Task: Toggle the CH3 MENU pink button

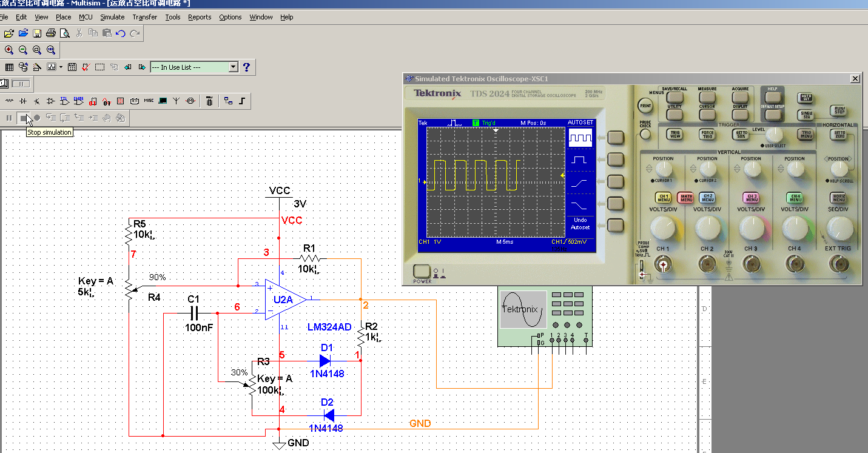Action: 751,198
